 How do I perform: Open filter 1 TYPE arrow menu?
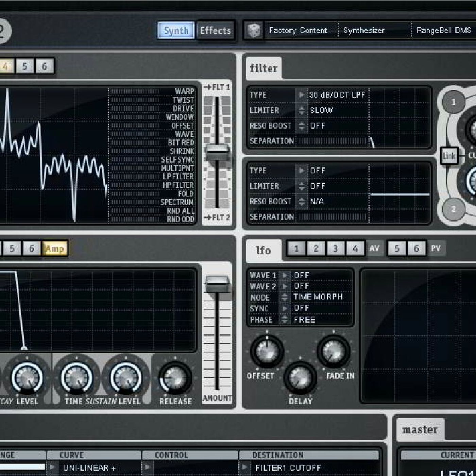tap(301, 95)
